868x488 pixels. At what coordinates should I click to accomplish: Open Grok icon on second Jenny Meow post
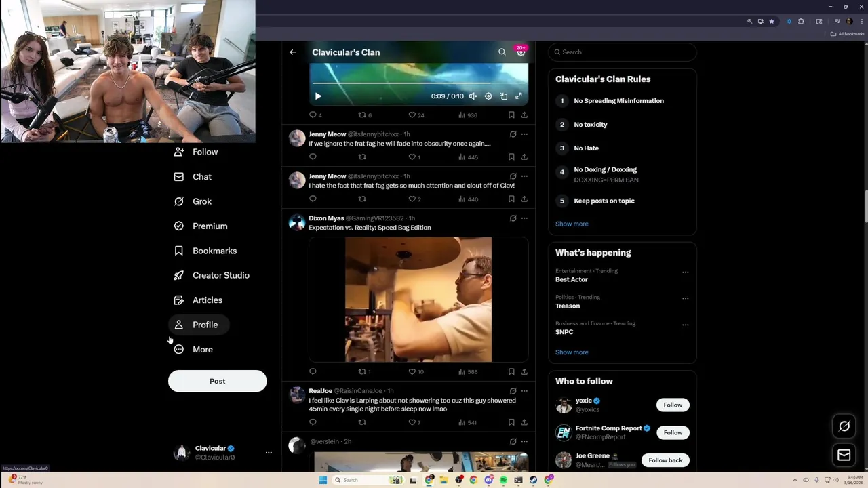coord(513,176)
